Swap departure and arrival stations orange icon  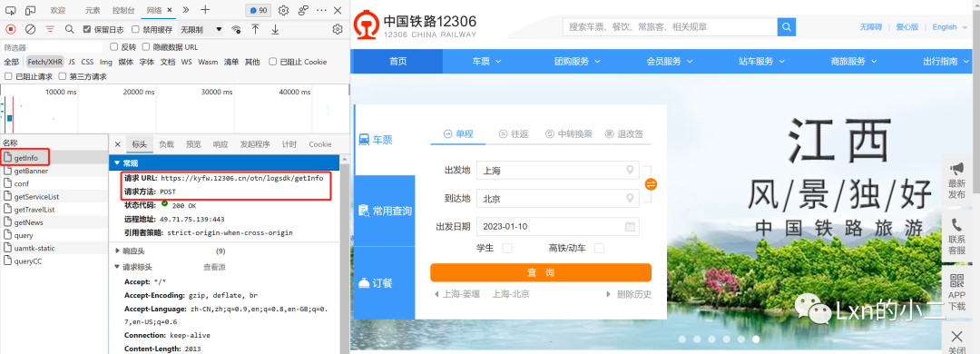point(651,184)
